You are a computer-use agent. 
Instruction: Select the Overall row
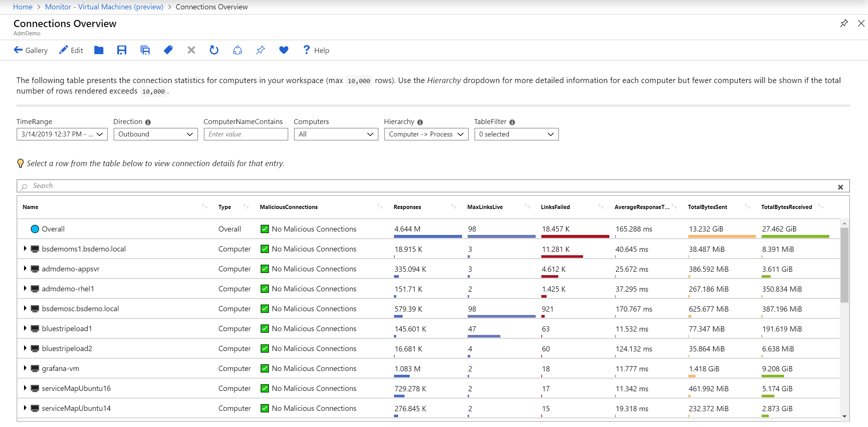[x=428, y=229]
